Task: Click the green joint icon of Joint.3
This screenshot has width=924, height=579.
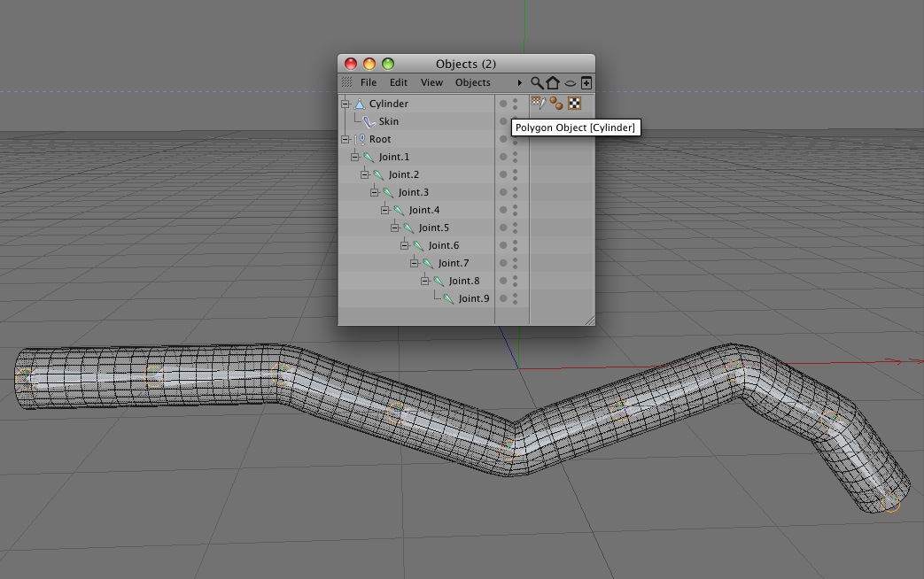Action: click(x=388, y=192)
